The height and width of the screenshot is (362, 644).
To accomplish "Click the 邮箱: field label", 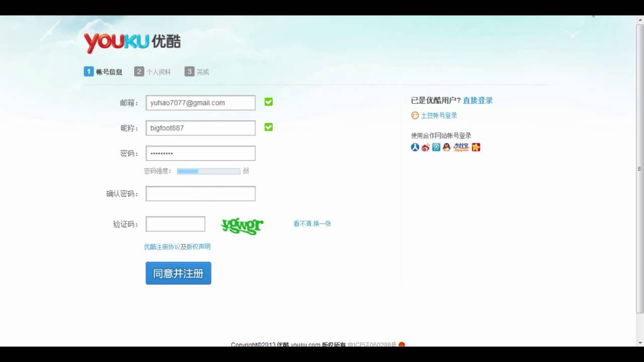I will (129, 103).
